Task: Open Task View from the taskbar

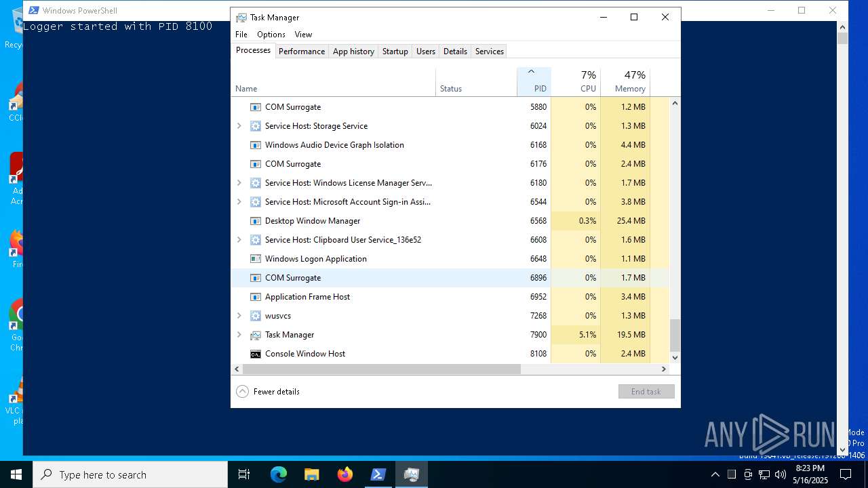Action: pyautogui.click(x=244, y=474)
